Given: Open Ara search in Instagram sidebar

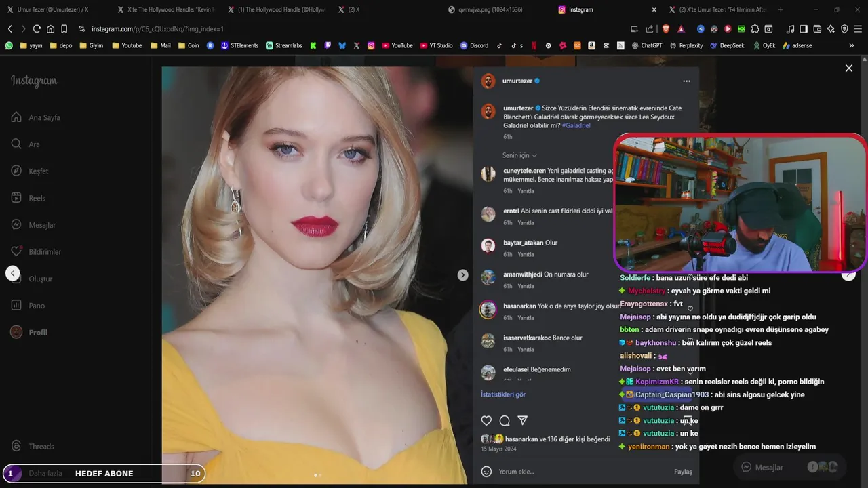Looking at the screenshot, I should [x=26, y=144].
